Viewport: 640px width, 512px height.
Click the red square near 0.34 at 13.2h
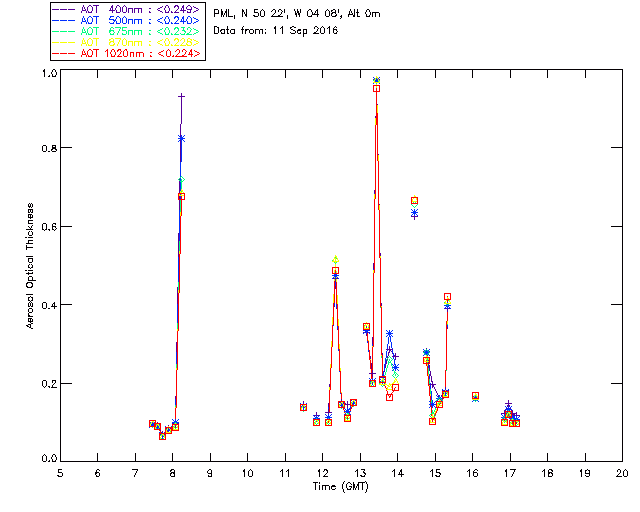pyautogui.click(x=366, y=327)
